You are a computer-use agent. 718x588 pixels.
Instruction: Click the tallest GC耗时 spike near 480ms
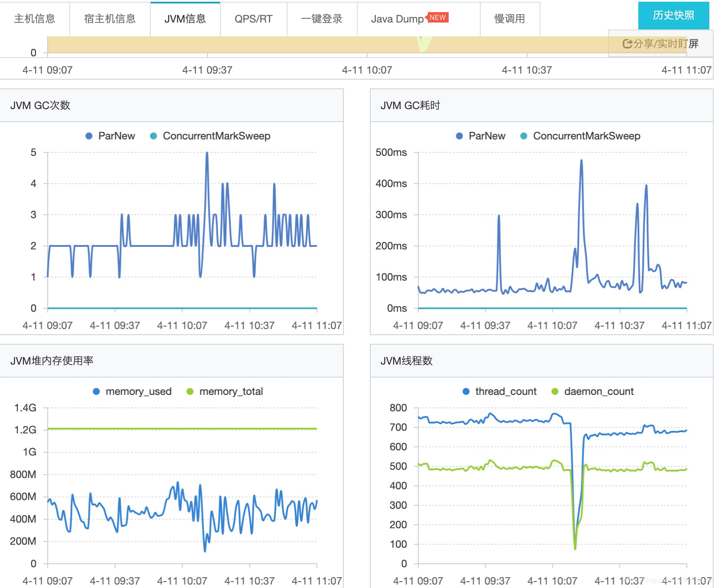click(581, 161)
